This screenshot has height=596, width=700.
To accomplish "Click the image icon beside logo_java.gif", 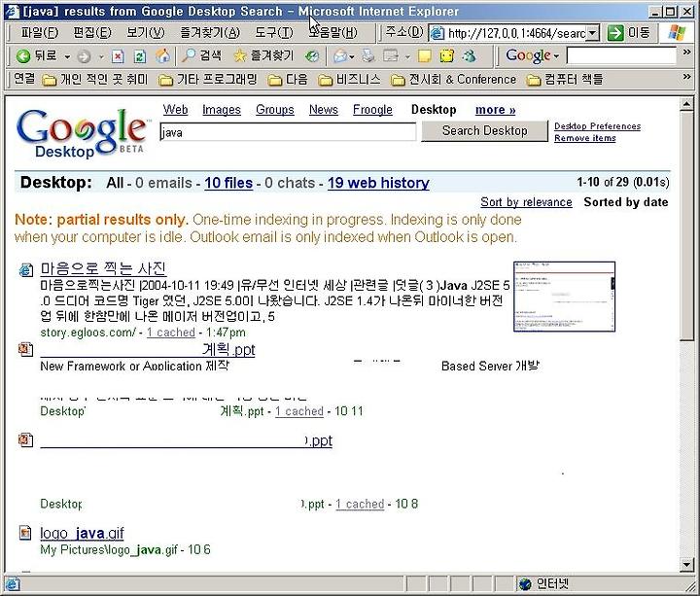I will click(25, 533).
